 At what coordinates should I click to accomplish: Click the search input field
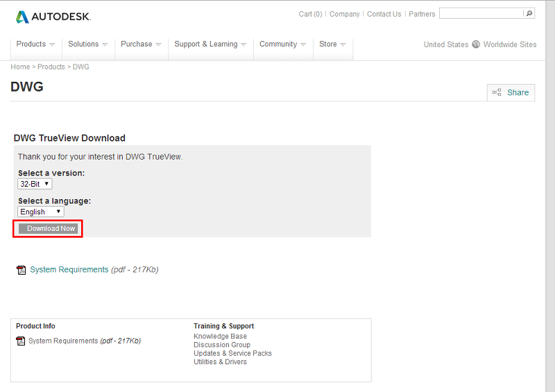tap(481, 13)
